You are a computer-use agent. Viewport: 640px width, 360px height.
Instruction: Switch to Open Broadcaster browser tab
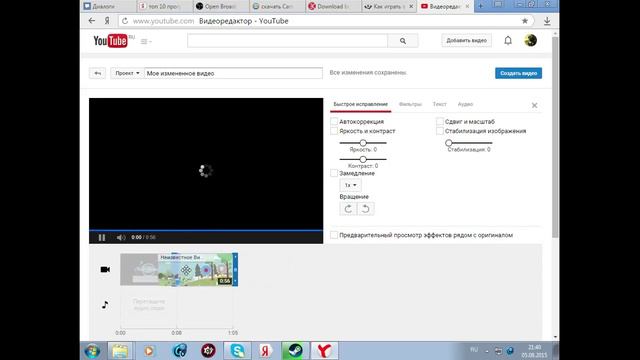coord(220,6)
